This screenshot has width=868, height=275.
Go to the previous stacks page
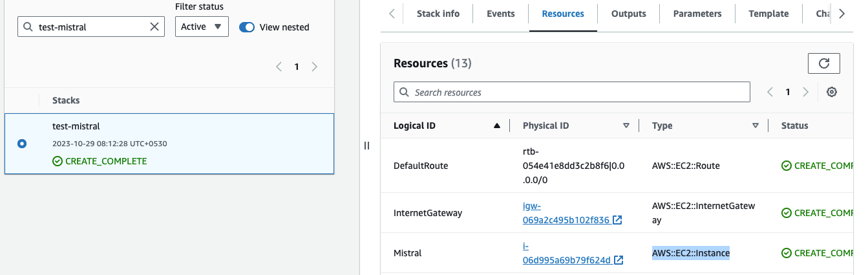click(279, 67)
